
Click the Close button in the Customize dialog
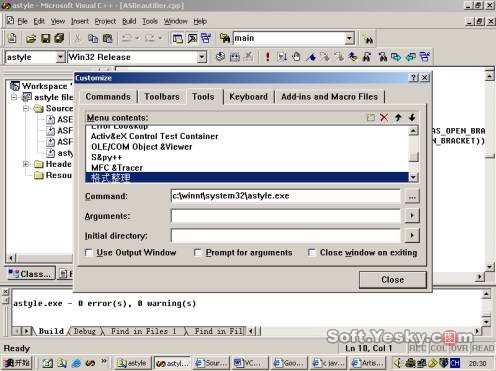pyautogui.click(x=393, y=280)
